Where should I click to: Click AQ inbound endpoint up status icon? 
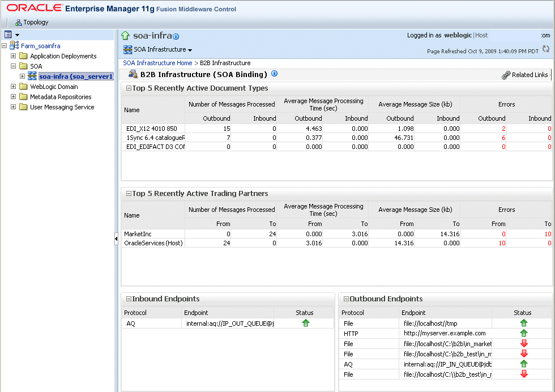[x=305, y=323]
